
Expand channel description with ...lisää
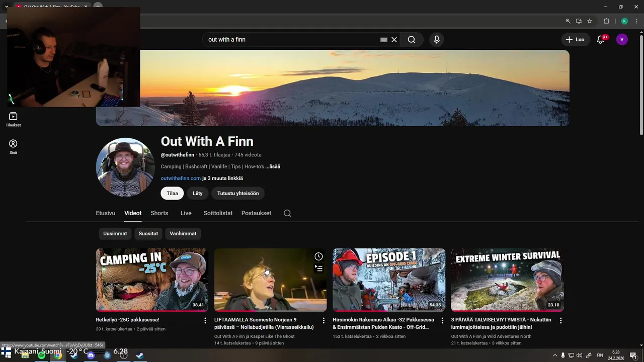point(273,166)
